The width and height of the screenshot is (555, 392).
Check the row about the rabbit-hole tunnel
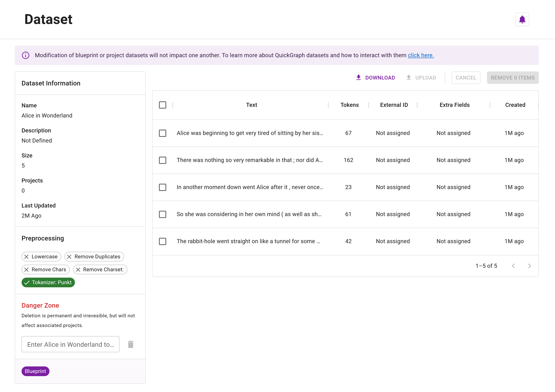tap(162, 241)
